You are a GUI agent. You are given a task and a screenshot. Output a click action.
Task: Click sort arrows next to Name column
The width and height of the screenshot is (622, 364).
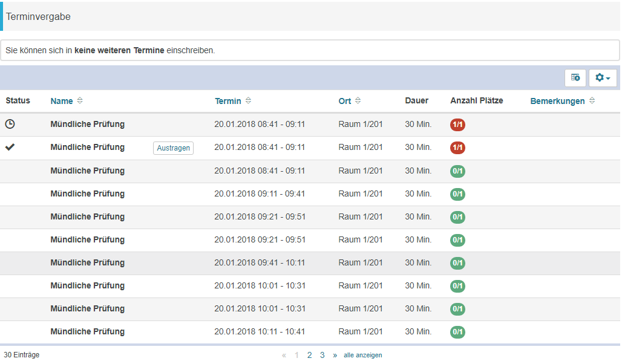(x=80, y=101)
